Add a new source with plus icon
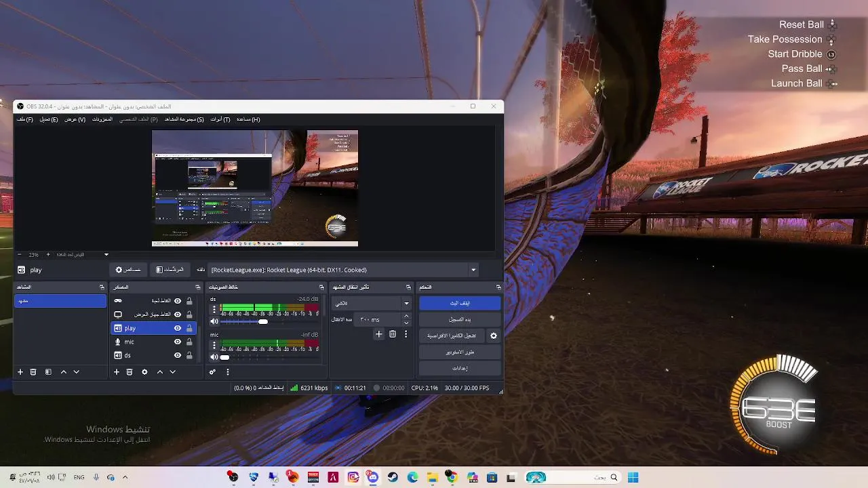 (117, 372)
